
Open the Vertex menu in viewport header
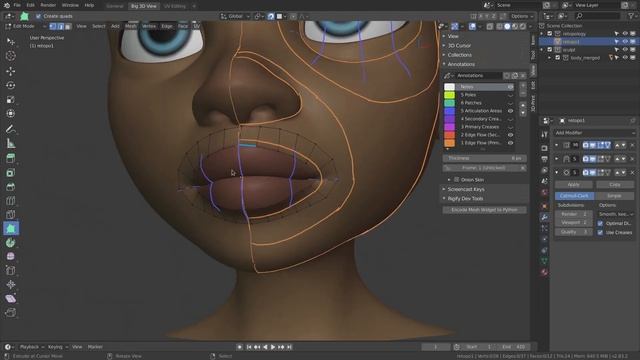149,26
